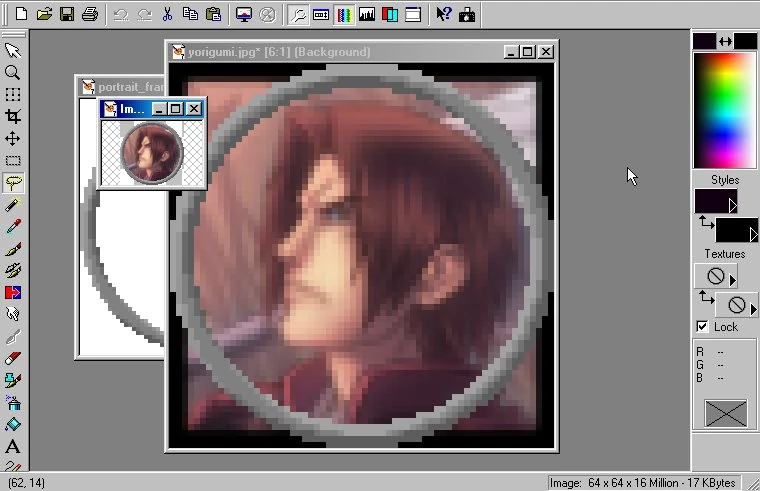Select the Freehand lasso tool
The height and width of the screenshot is (491, 760).
(x=13, y=183)
